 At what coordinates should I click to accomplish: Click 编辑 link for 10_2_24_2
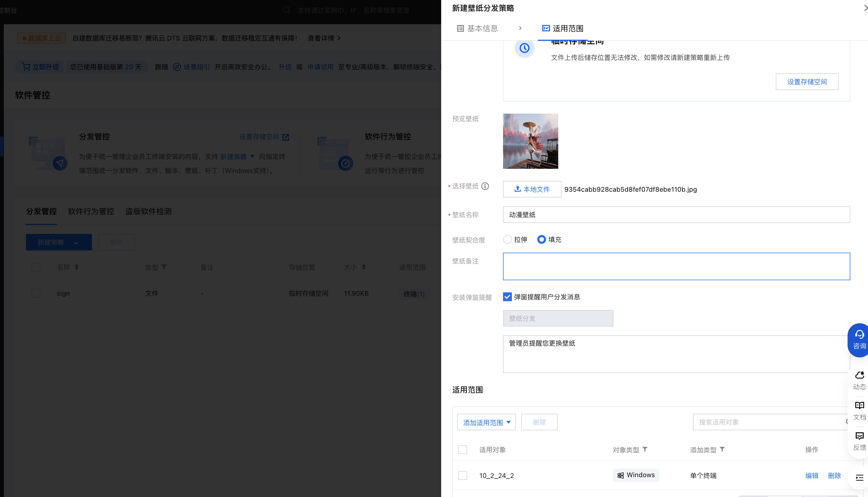(x=812, y=475)
